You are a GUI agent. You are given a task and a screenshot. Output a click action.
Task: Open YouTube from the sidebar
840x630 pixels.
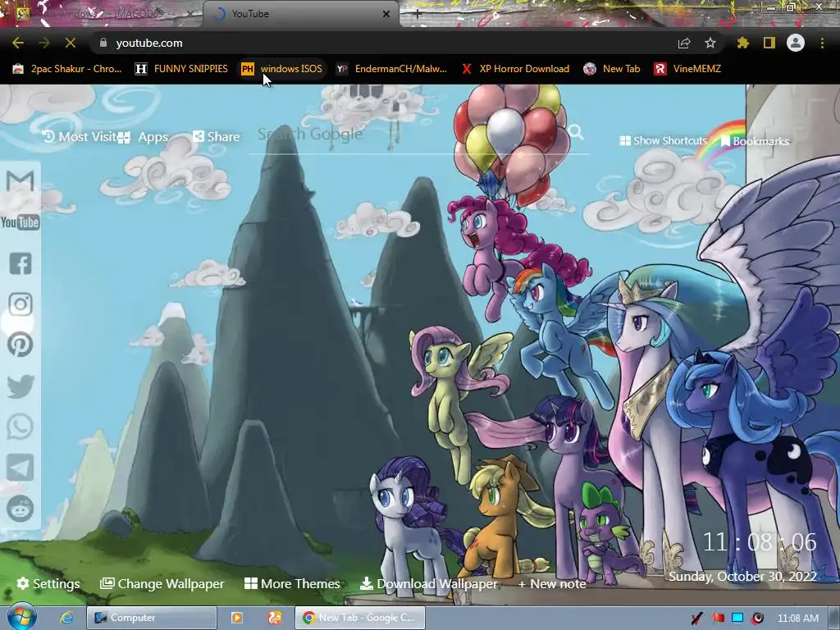(21, 222)
